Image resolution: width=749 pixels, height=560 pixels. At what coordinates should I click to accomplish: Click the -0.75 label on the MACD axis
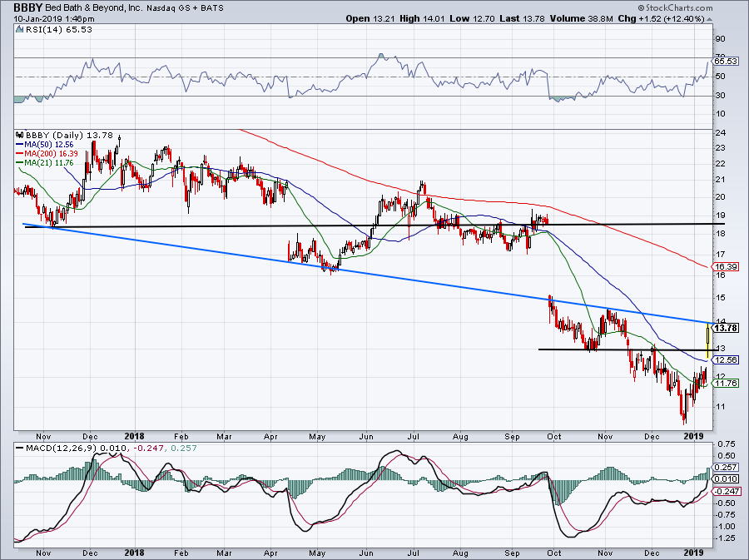click(726, 515)
